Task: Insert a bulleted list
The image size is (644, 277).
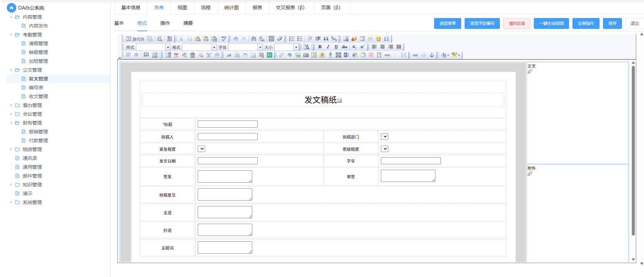Action: pos(300,39)
